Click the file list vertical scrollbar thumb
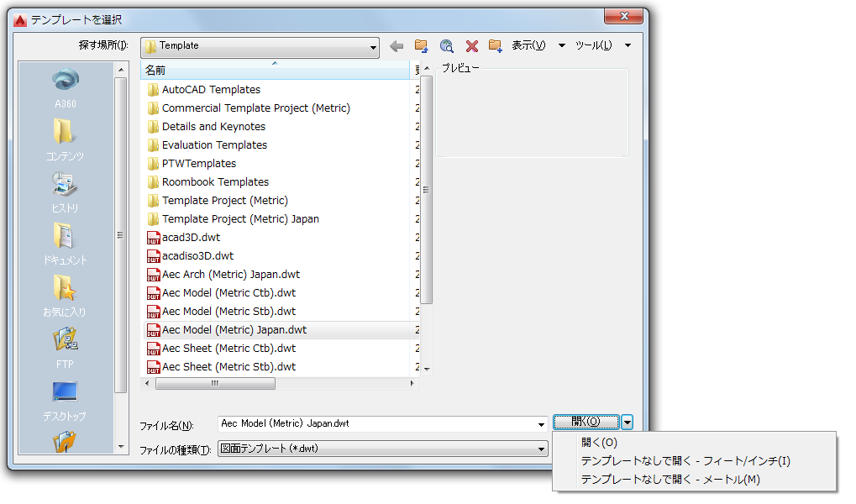856x504 pixels. pyautogui.click(x=427, y=190)
